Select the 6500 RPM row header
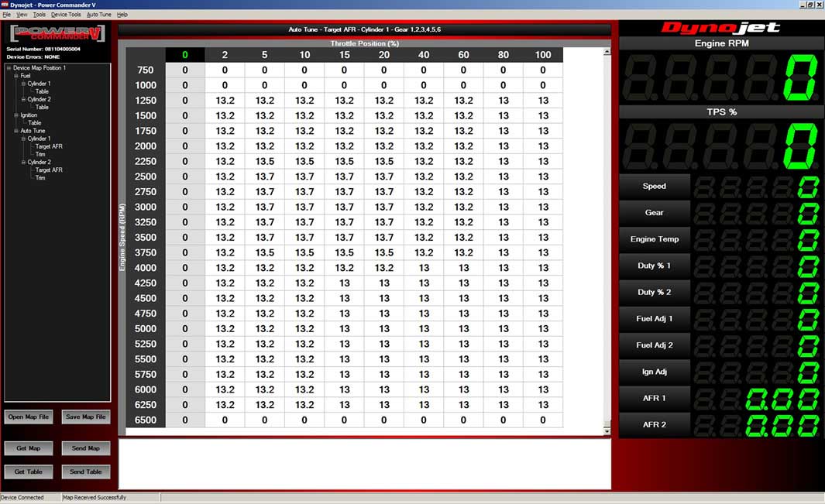This screenshot has width=825, height=504. (x=146, y=420)
